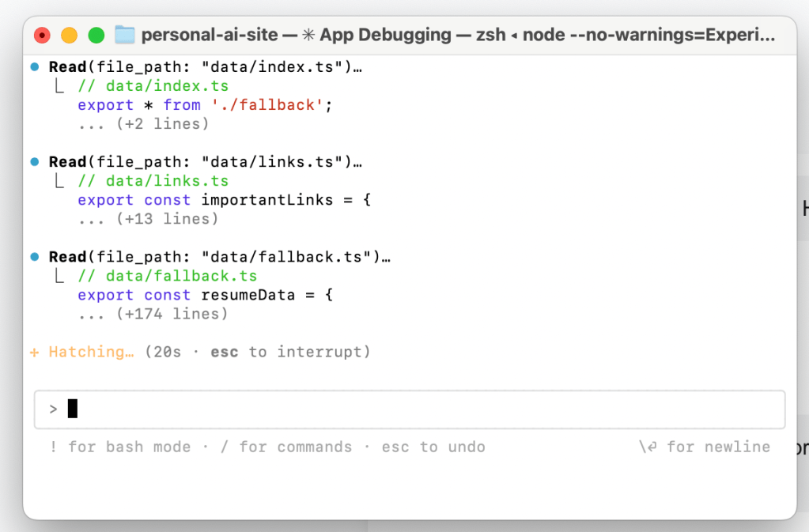
Task: Click the folder icon in the title bar
Action: tap(125, 35)
